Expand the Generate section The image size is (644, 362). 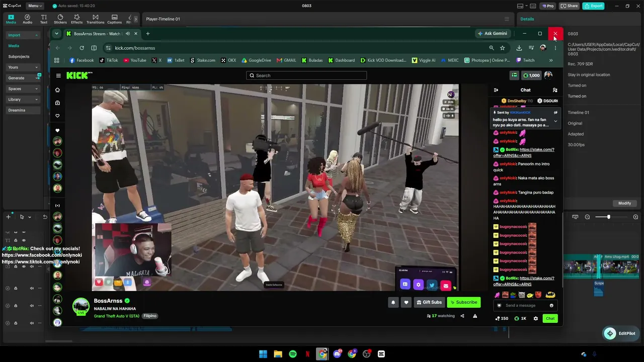[24, 78]
